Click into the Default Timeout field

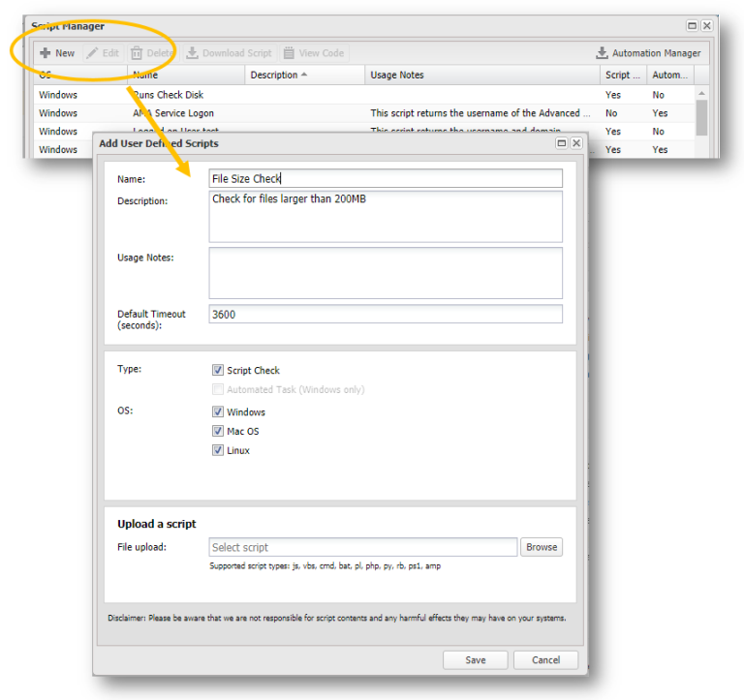(385, 314)
